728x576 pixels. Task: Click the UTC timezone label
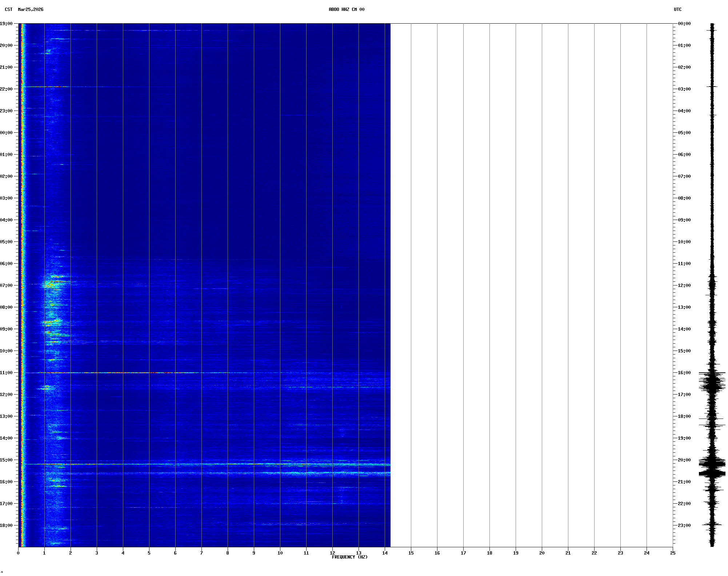click(x=677, y=9)
